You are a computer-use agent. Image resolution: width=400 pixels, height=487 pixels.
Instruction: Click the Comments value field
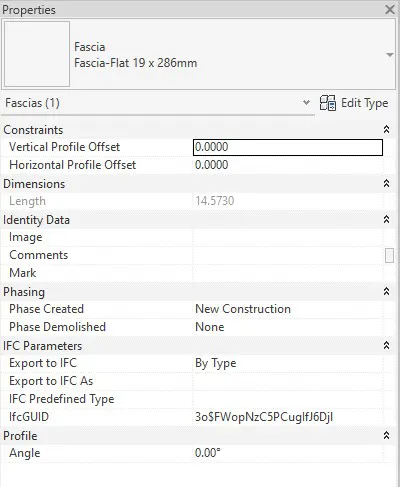[288, 255]
